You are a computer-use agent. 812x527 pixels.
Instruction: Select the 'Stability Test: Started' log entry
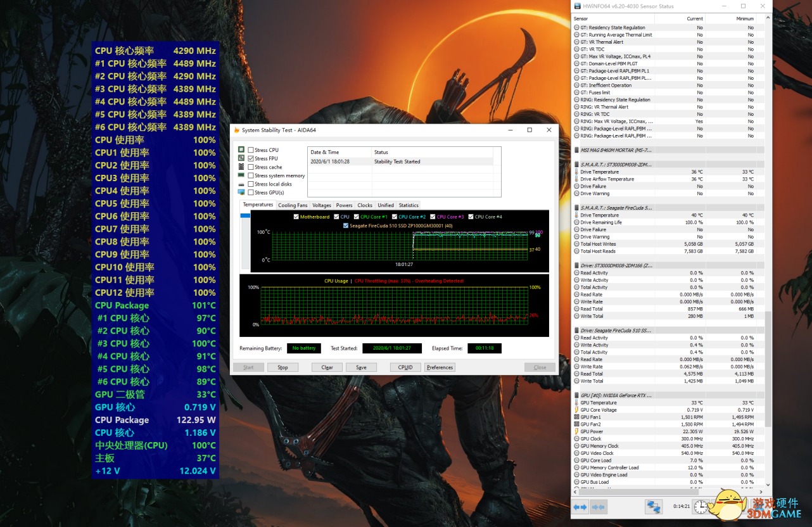(x=400, y=162)
